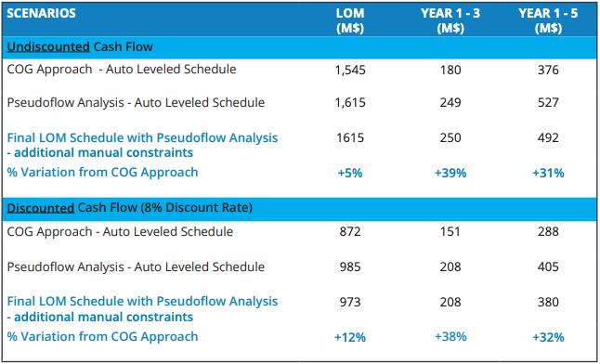This screenshot has height=364, width=600.
Task: Click the YEAR 1 - 5 (M$) header
Action: pos(548,20)
